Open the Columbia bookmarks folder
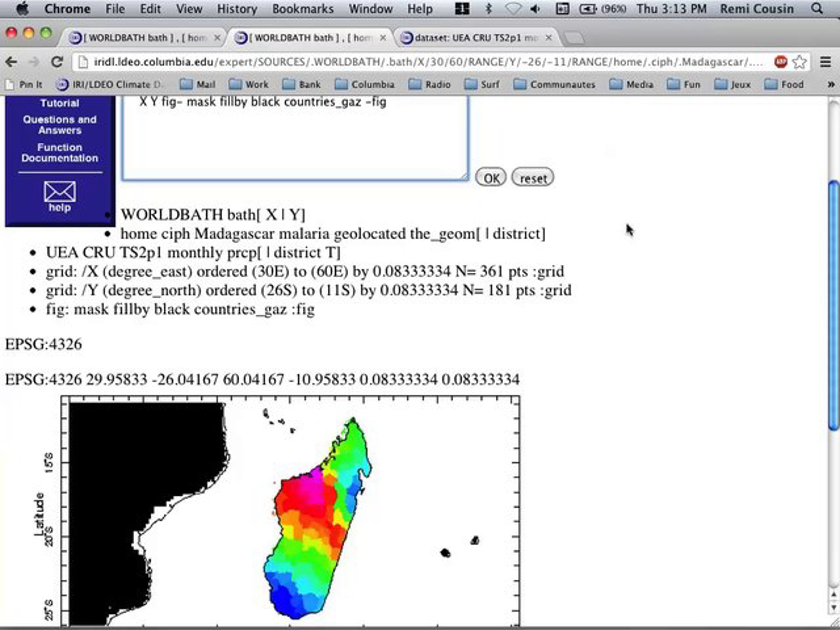840x630 pixels. click(365, 84)
